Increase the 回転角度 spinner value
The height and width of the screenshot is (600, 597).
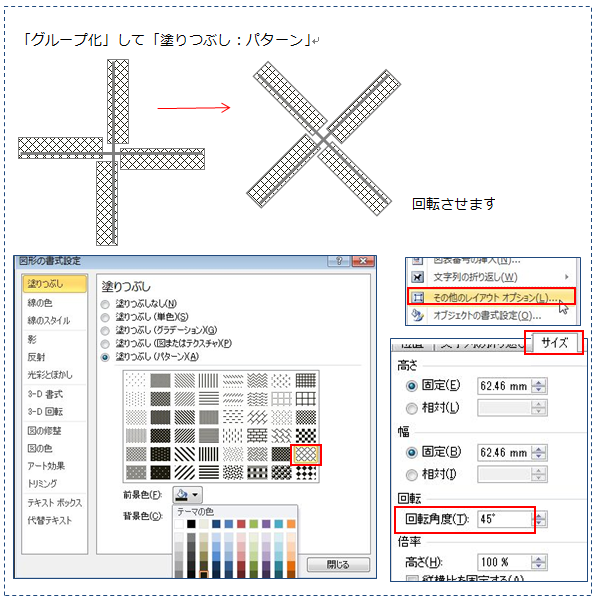(x=539, y=515)
